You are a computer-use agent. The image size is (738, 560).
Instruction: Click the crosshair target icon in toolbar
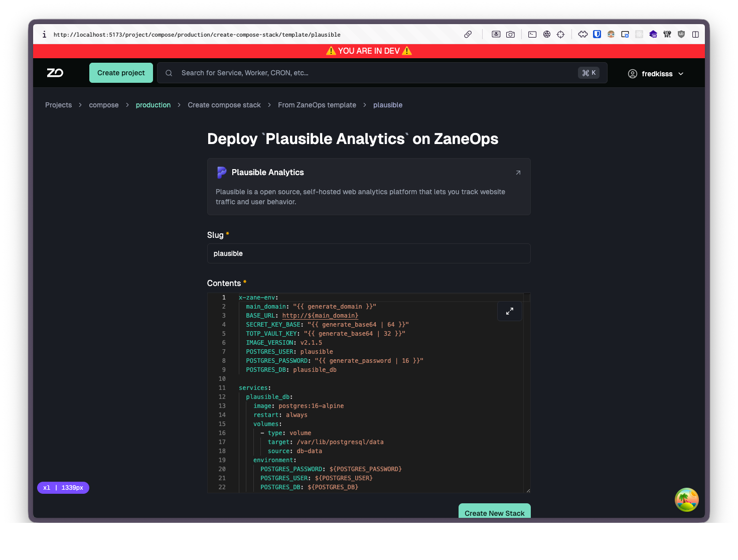[x=561, y=34]
